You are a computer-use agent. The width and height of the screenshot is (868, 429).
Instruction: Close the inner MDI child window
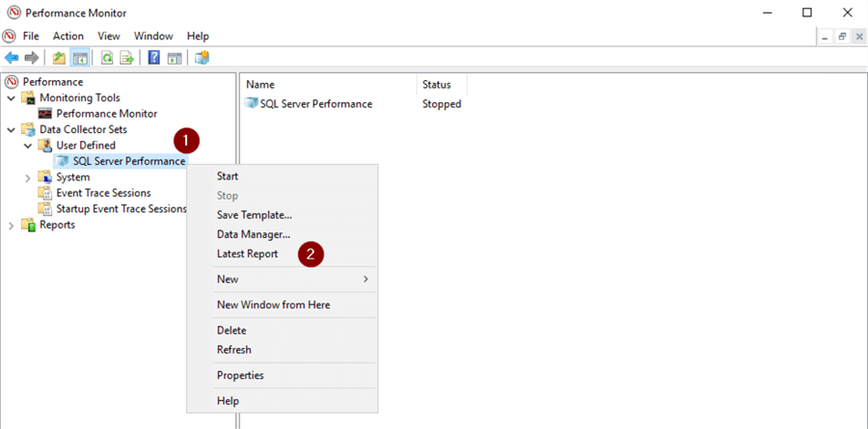pyautogui.click(x=859, y=37)
